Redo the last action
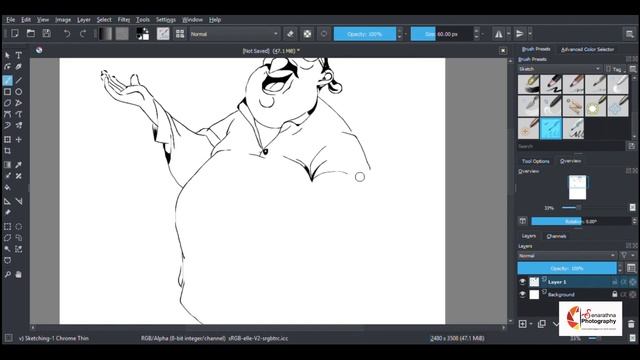 pyautogui.click(x=83, y=33)
